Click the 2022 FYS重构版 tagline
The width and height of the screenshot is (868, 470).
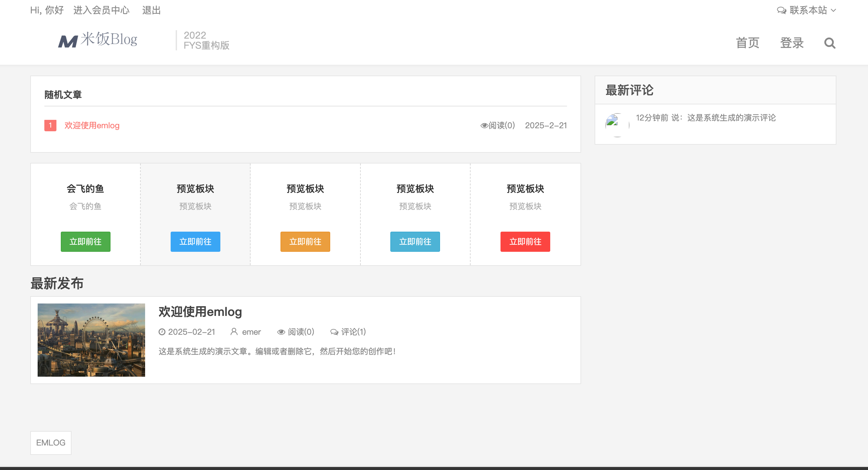206,40
